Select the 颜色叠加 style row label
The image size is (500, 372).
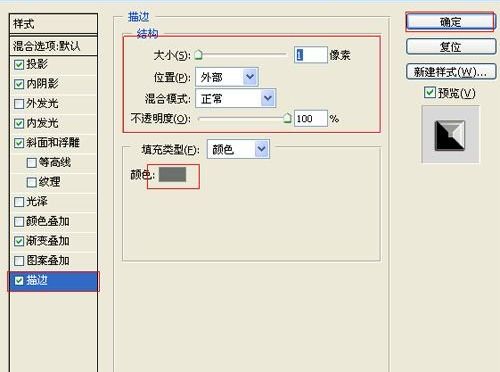[48, 221]
